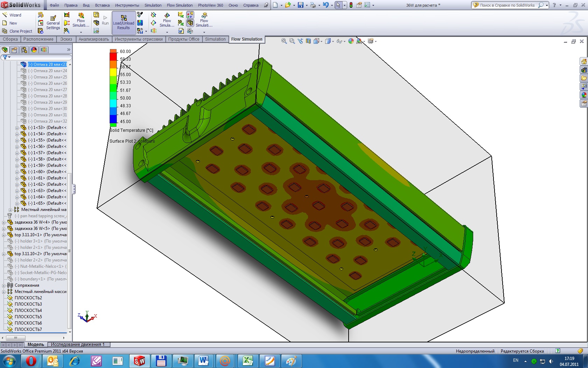Screen dimensions: 588x368
Task: Click red 60.00 legend color segment
Action: coord(113,57)
